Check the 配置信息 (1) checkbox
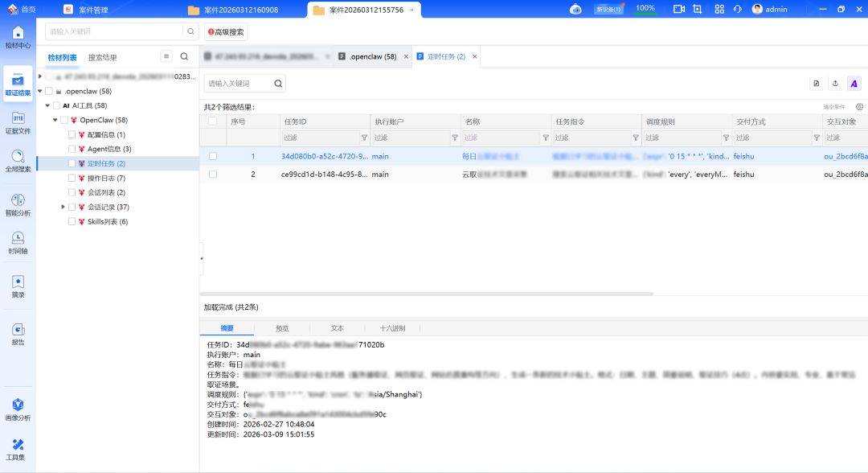 click(x=72, y=134)
